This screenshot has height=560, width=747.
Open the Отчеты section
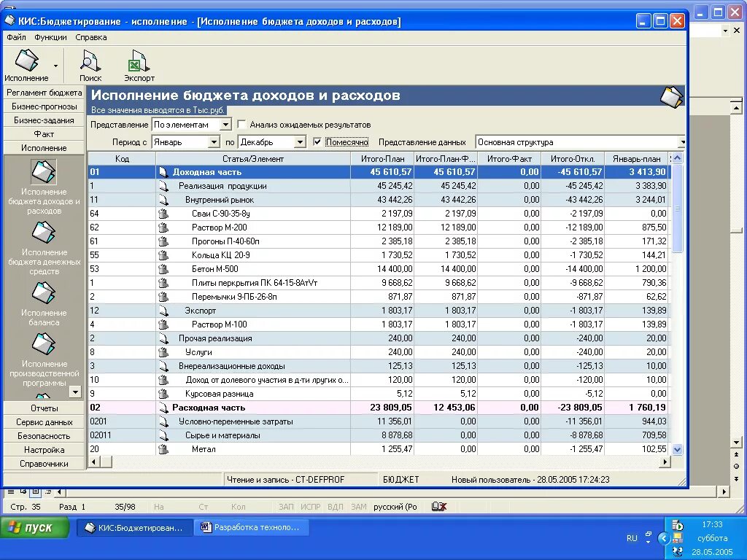click(x=44, y=408)
